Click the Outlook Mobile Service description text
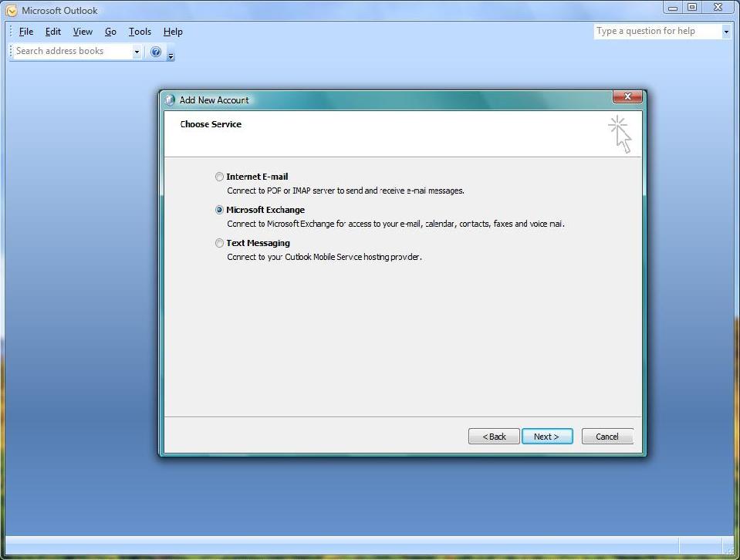 [324, 257]
